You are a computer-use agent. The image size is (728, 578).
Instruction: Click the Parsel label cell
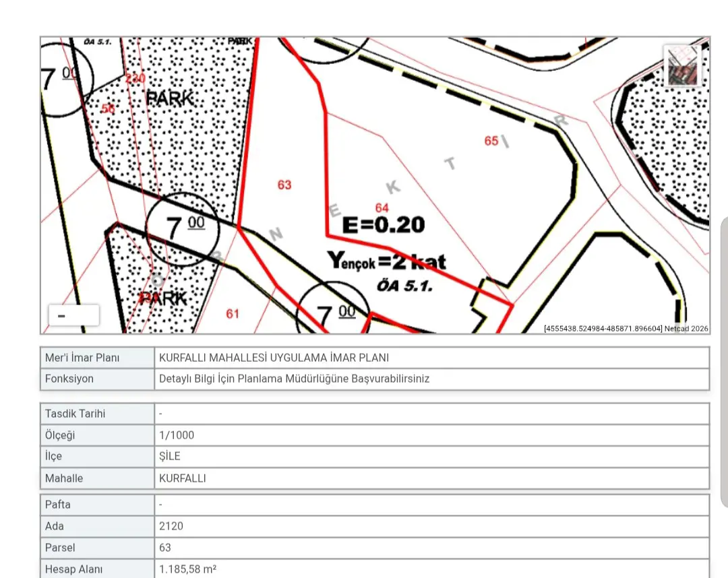click(98, 548)
